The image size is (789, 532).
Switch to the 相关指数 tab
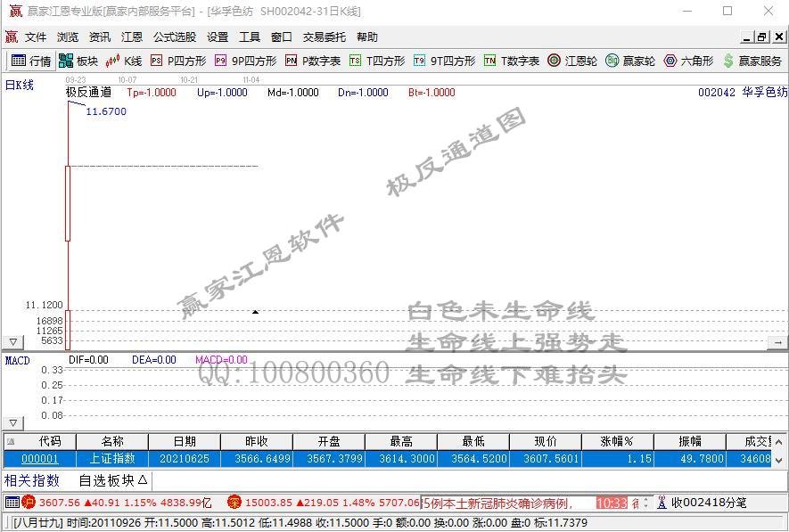32,480
